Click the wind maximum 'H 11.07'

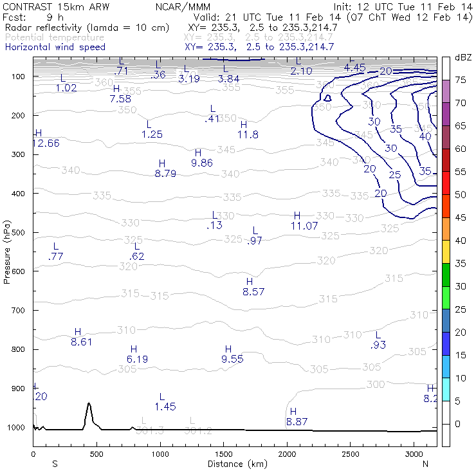(x=304, y=221)
